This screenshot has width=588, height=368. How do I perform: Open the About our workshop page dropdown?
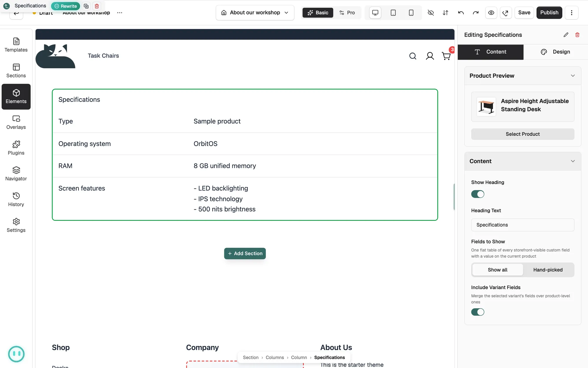point(255,13)
